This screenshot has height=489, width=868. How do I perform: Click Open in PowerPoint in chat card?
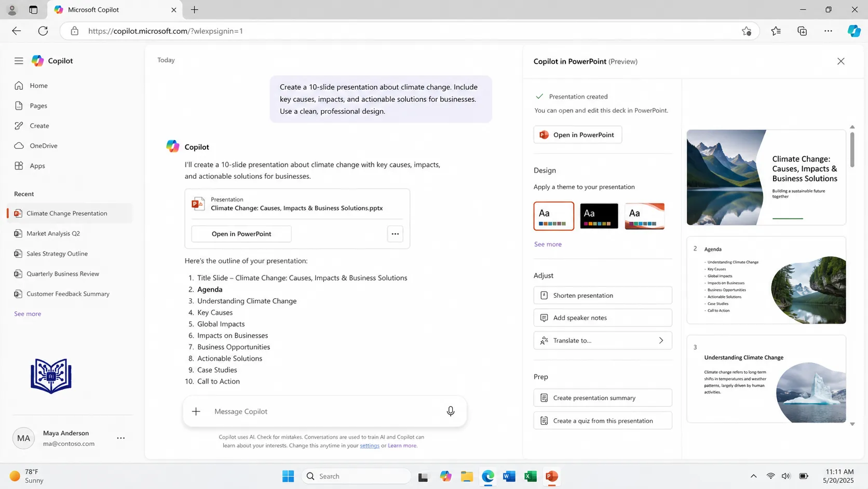tap(241, 234)
